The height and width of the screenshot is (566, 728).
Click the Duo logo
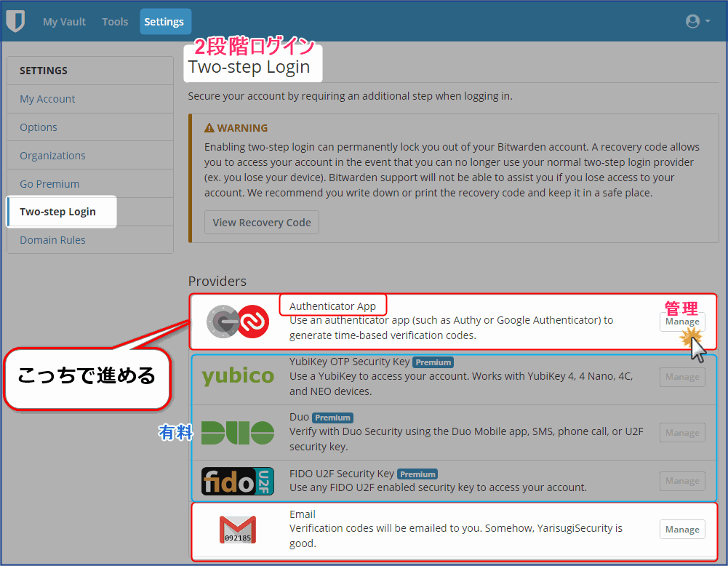[x=238, y=433]
